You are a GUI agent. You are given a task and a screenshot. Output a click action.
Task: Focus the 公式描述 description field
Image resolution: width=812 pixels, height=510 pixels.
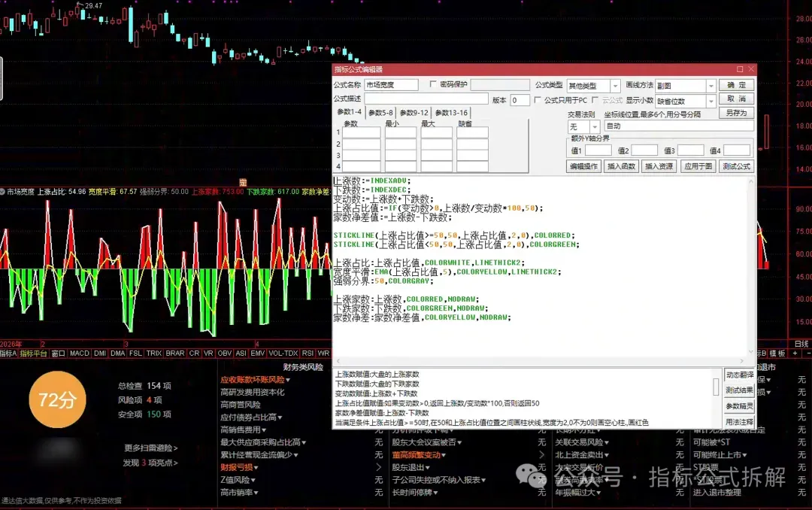point(426,99)
